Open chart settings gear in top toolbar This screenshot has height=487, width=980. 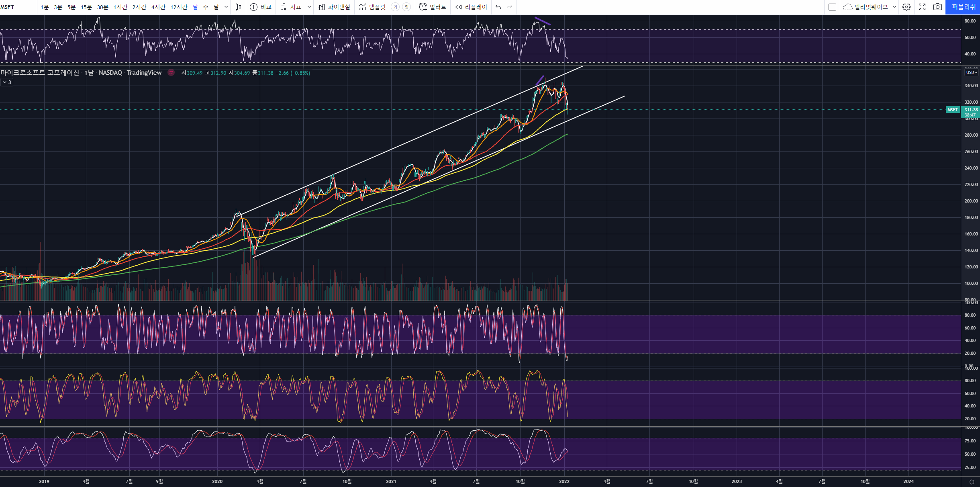coord(906,7)
